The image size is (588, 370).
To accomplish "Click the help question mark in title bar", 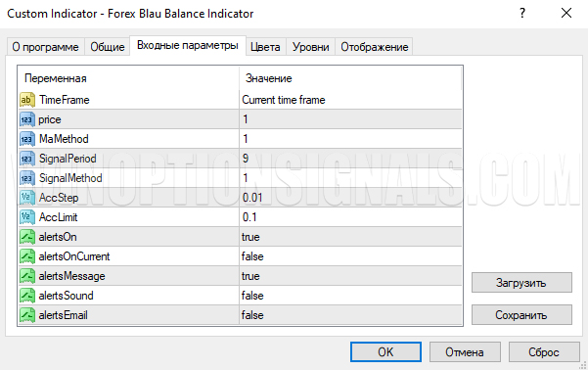I will tap(522, 13).
